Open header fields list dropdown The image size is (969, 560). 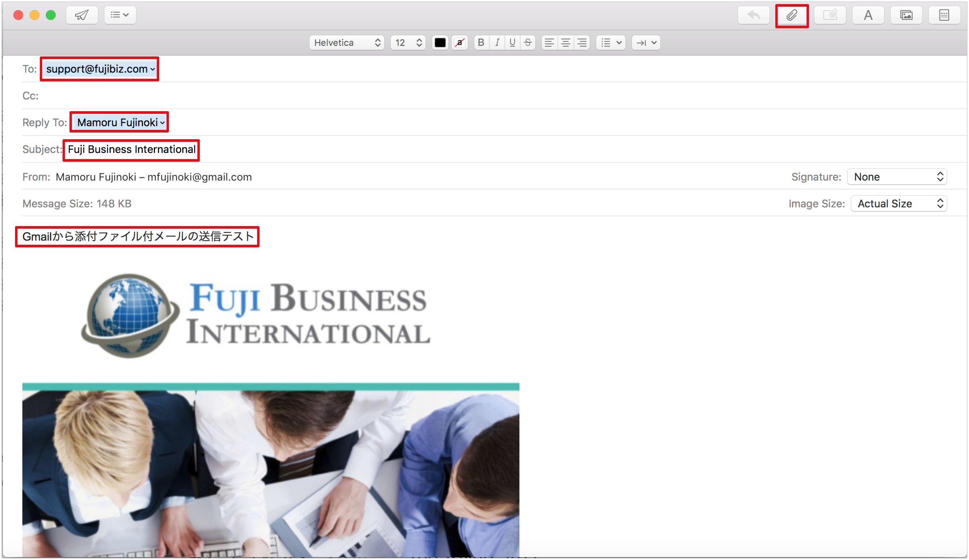(120, 15)
